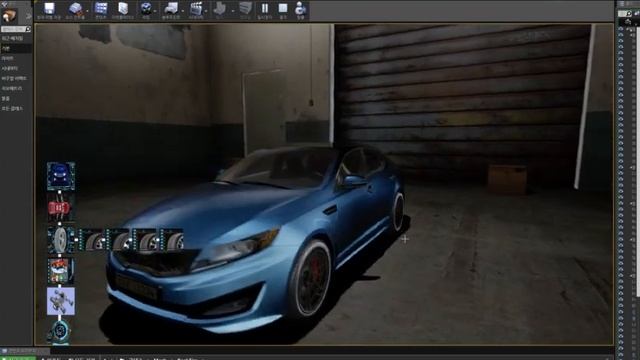Open the Marketplace toolbar icon

(123, 9)
